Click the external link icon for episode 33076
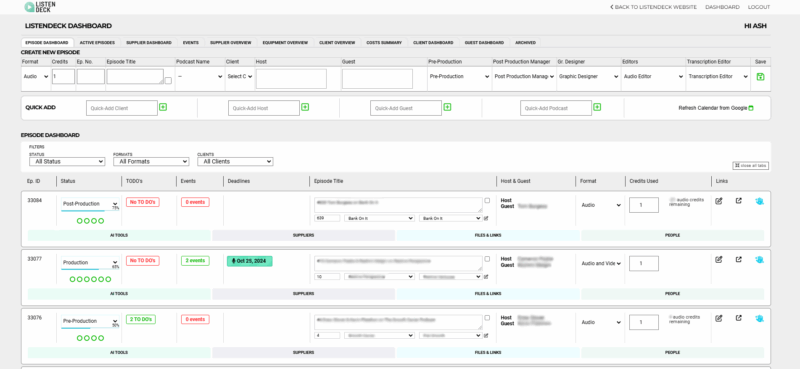The width and height of the screenshot is (800, 369). [x=738, y=318]
